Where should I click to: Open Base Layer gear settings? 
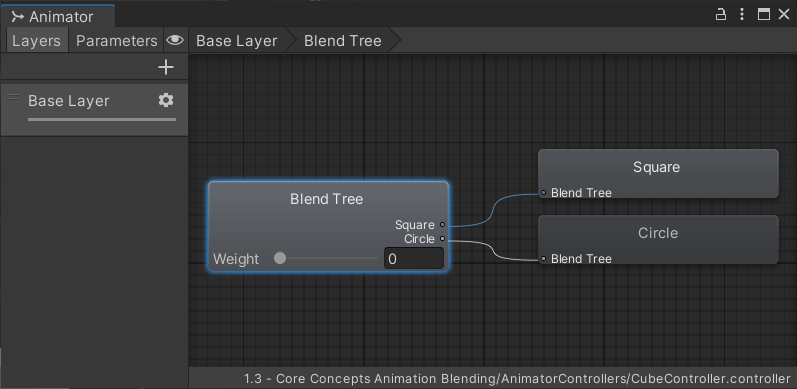point(166,100)
